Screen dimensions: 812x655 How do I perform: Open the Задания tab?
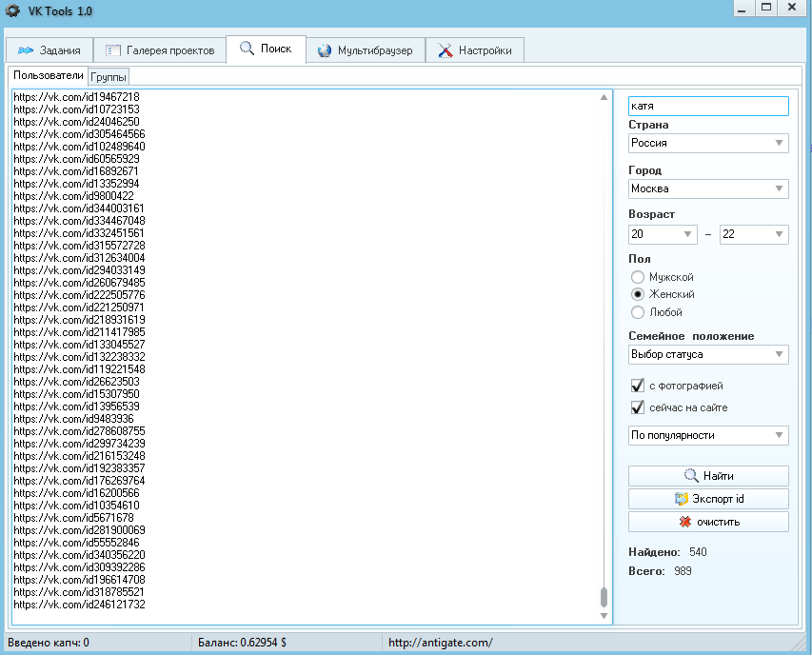50,50
